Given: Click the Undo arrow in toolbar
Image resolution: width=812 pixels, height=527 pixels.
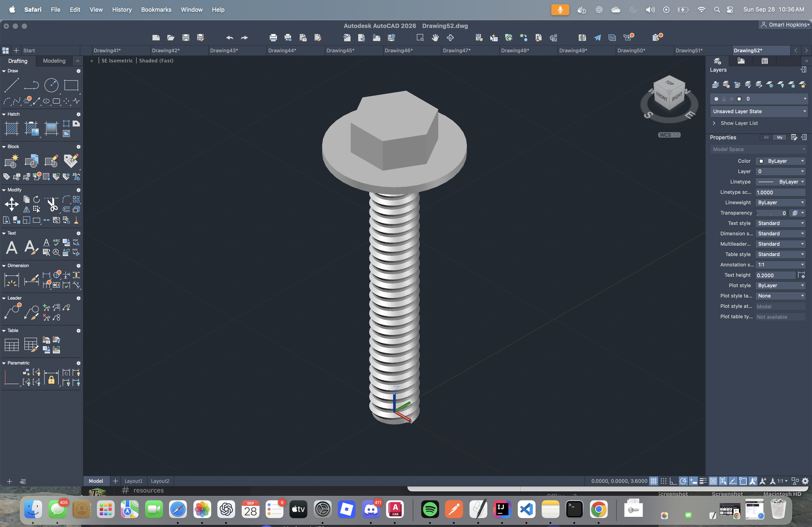Looking at the screenshot, I should tap(229, 37).
